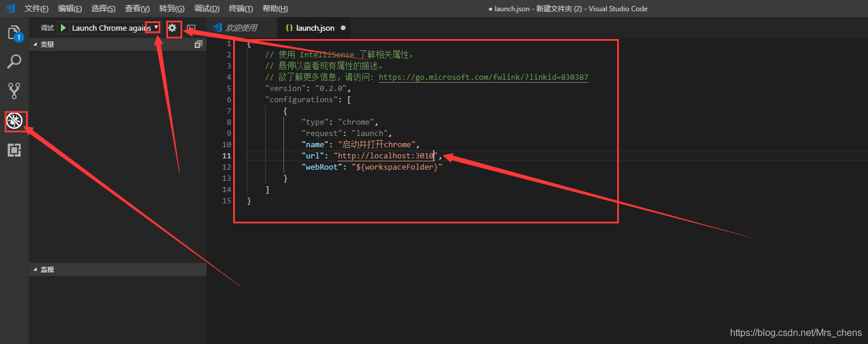Open the Explorer view in the activity bar

coord(16,33)
